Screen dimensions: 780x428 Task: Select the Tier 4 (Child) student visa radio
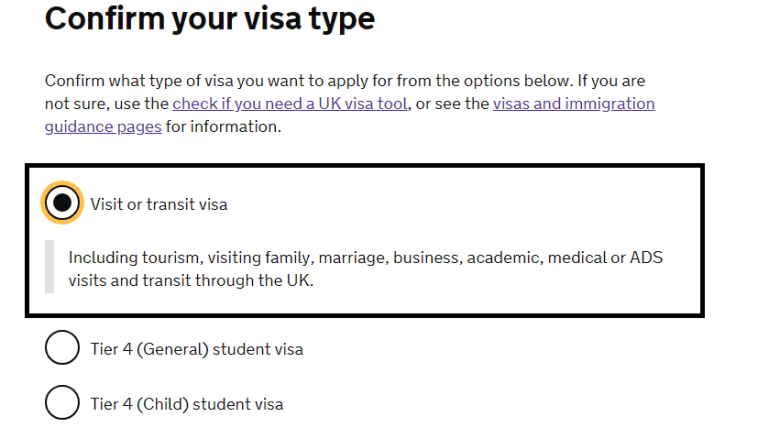tap(62, 404)
